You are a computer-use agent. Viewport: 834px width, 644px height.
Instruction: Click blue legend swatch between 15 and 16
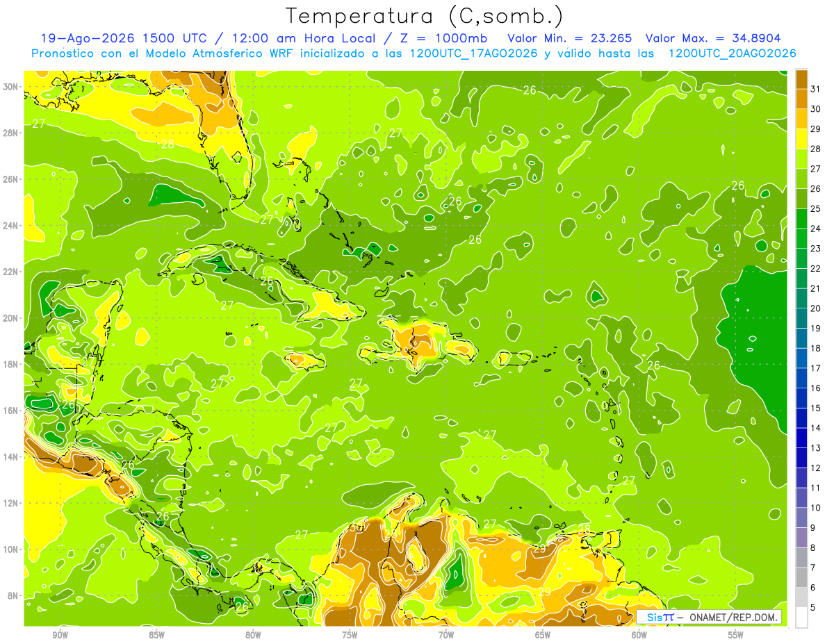pos(801,398)
